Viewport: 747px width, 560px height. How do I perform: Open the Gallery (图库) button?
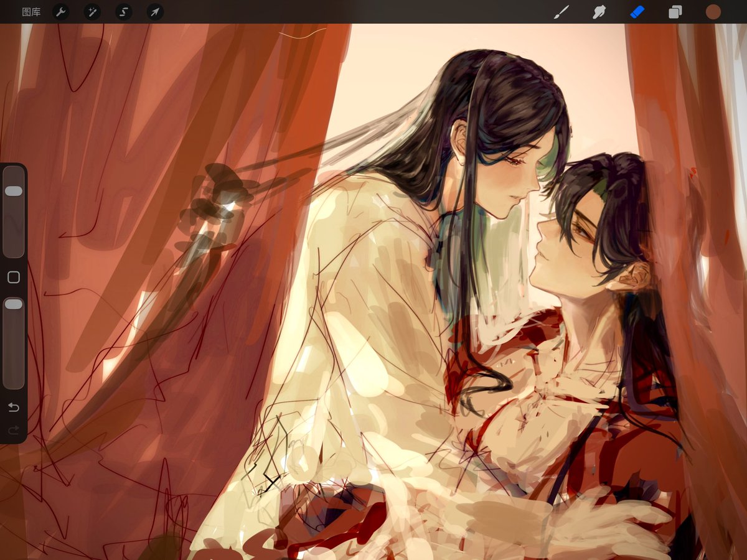coord(31,12)
